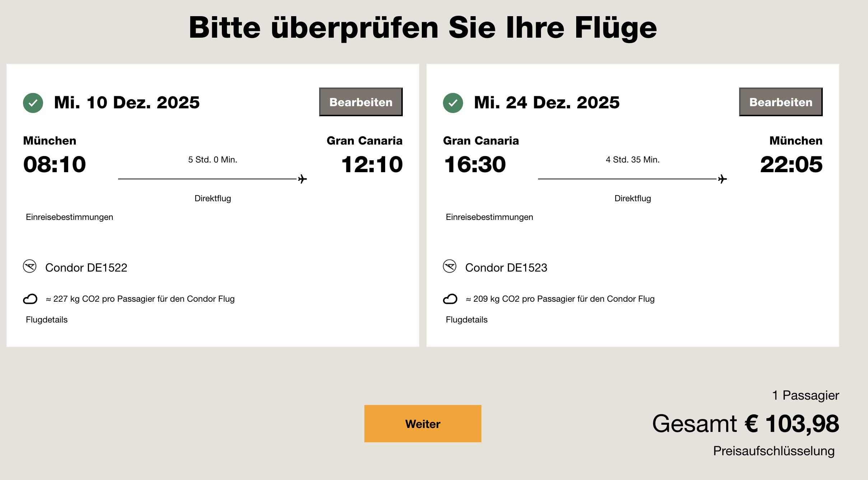Click the green checkmark beside 10 Dez. 2025
The width and height of the screenshot is (868, 480).
pyautogui.click(x=33, y=103)
